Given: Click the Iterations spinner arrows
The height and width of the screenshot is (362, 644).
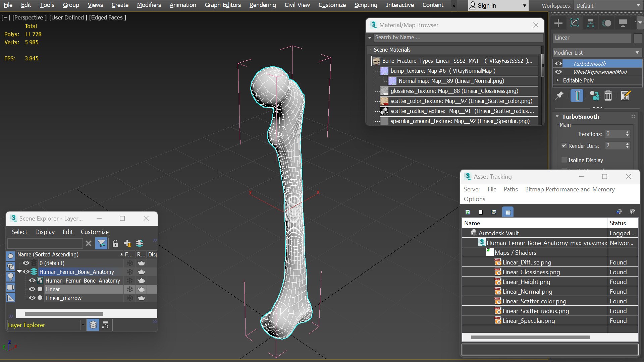Looking at the screenshot, I should pos(628,134).
